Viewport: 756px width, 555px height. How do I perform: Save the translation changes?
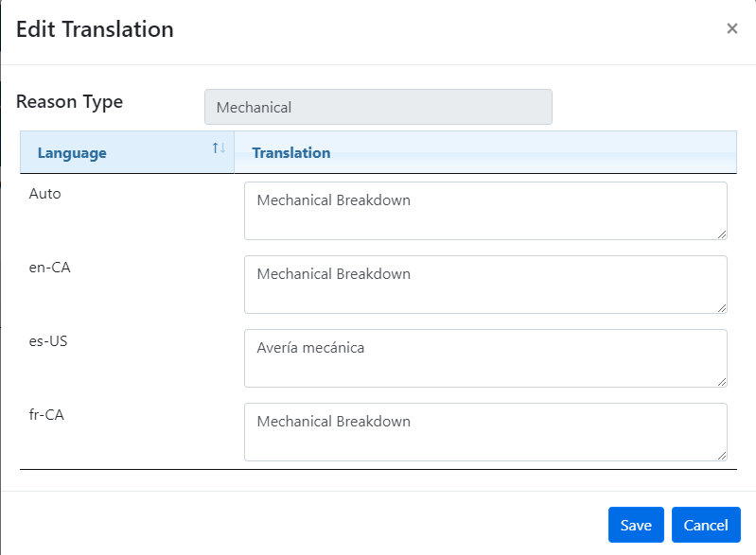636,525
